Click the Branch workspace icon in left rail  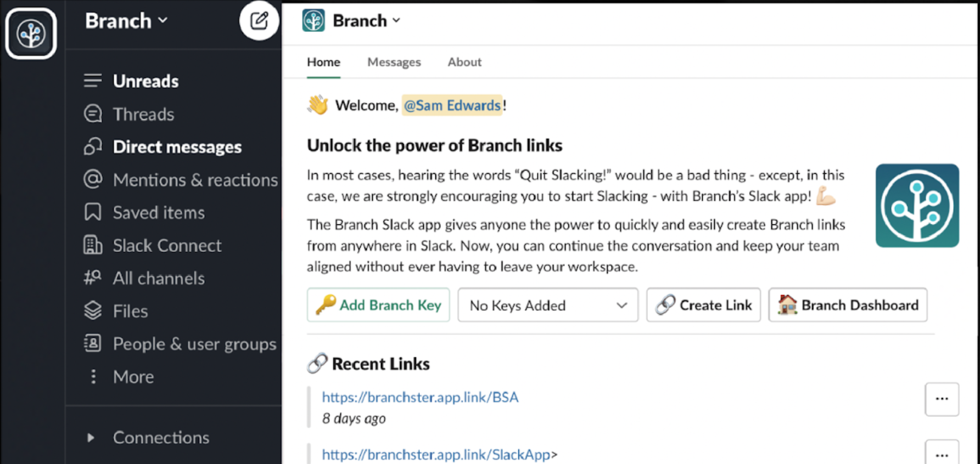click(x=31, y=33)
